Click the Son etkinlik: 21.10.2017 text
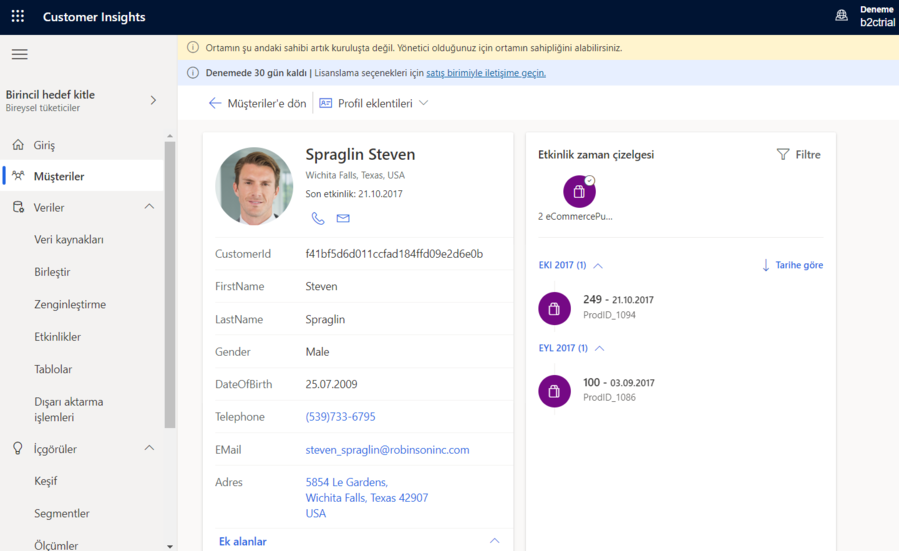899x551 pixels. tap(354, 194)
